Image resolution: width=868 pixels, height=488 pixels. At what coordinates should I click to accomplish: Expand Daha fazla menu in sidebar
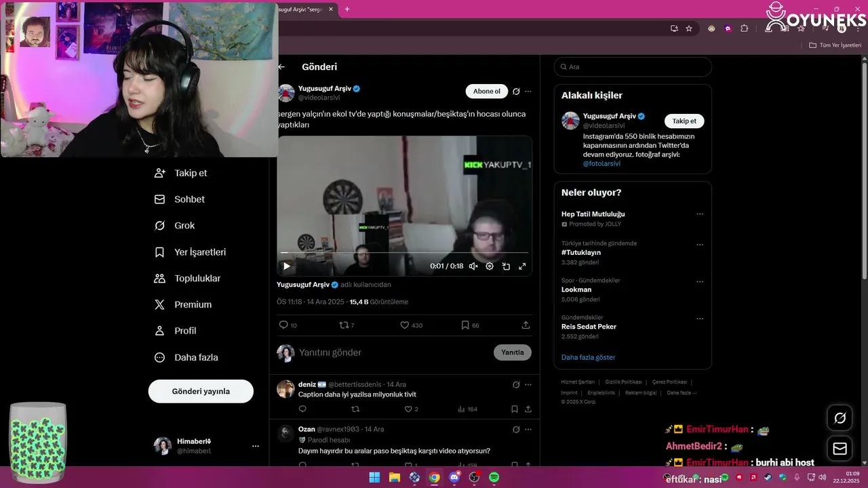186,357
